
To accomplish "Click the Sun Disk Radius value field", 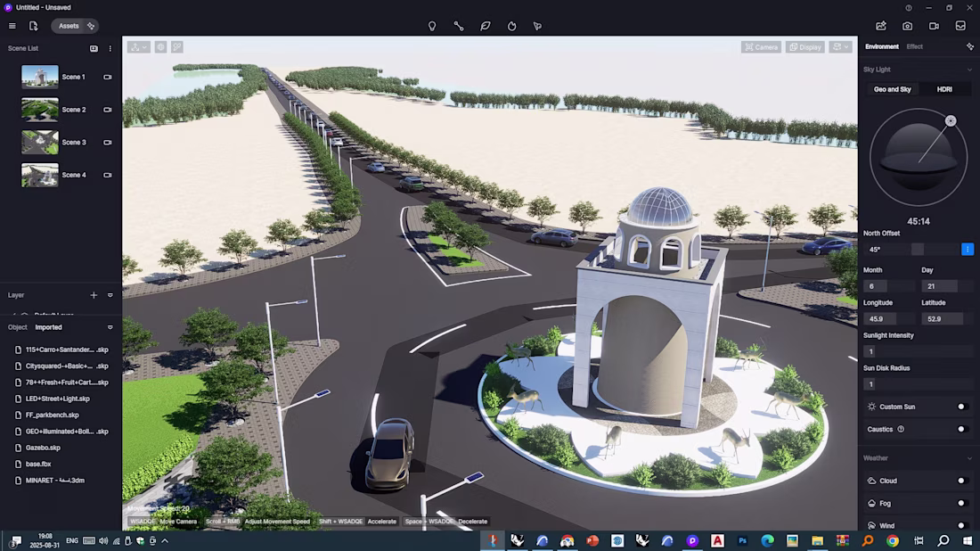I will coord(919,384).
